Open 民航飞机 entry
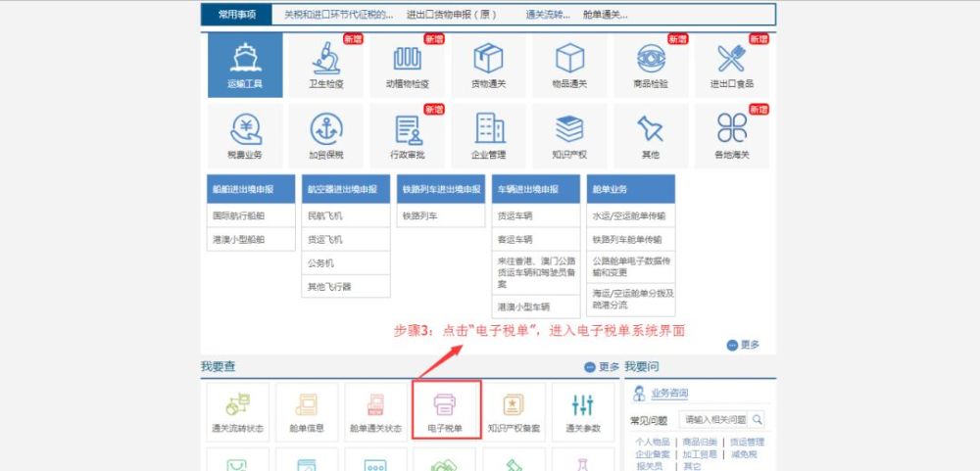Viewport: 980px width, 471px height. click(346, 215)
